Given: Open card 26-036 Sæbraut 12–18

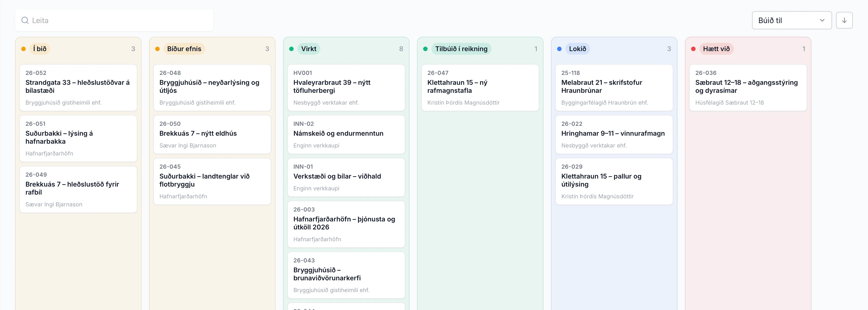Looking at the screenshot, I should 748,88.
